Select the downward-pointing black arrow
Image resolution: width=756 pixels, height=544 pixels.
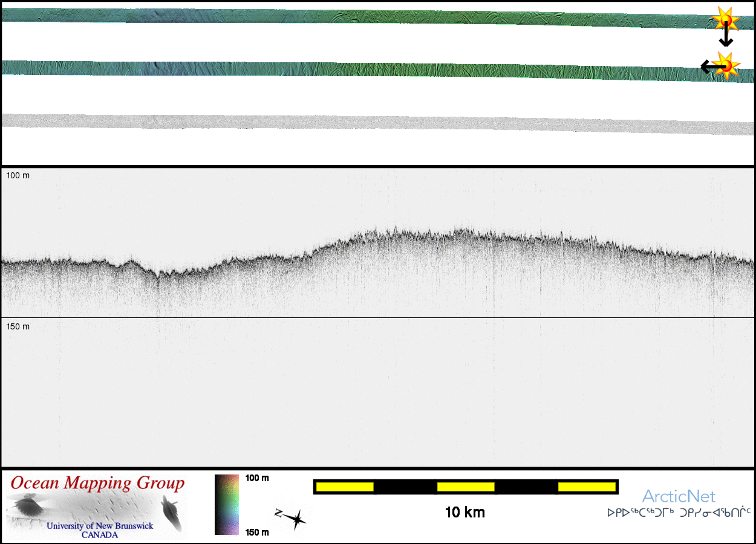726,37
